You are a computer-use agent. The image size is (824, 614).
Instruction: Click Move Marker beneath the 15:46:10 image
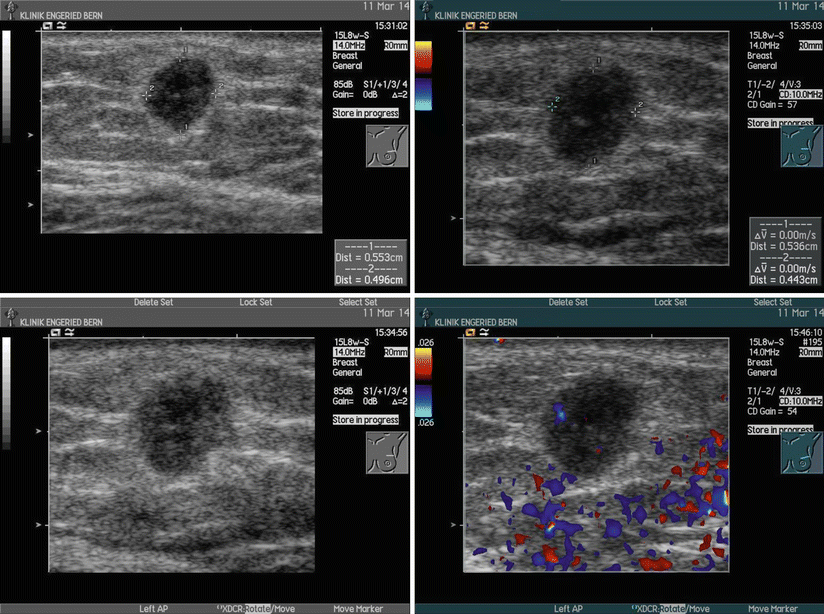772,608
